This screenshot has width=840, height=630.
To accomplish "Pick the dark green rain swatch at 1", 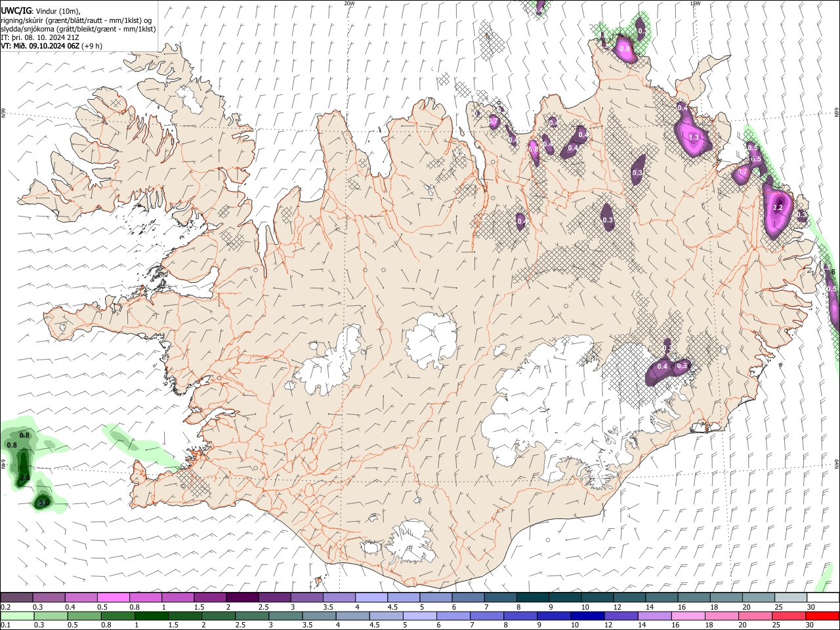I will click(151, 616).
